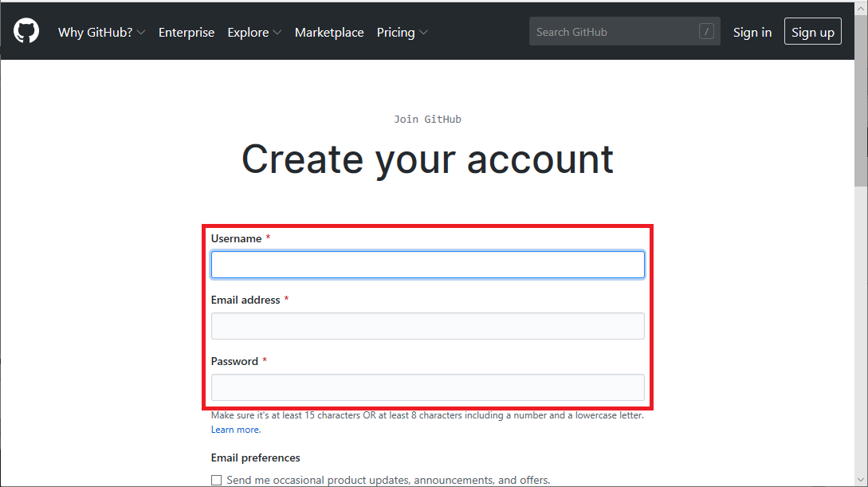Click the page vertical scrollbar thumb
The height and width of the screenshot is (487, 868).
(861, 101)
